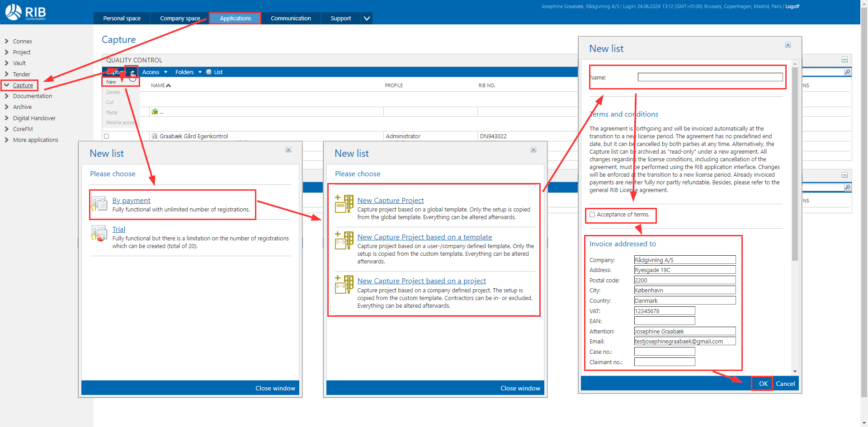The height and width of the screenshot is (427, 868).
Task: Choose New from the Capture menu
Action: tap(111, 82)
